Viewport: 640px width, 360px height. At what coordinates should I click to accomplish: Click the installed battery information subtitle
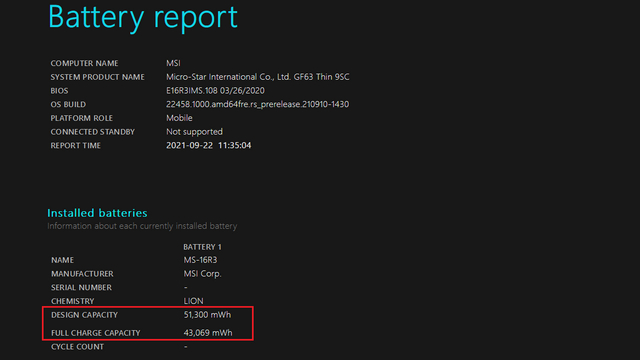click(142, 226)
